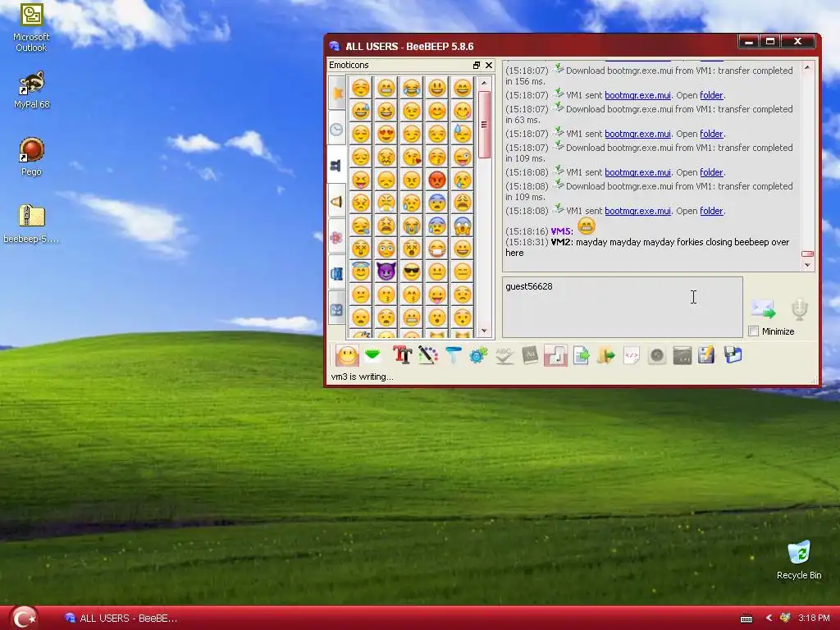The height and width of the screenshot is (630, 840).
Task: Select the beebeep zip archive desktop icon
Action: tap(32, 224)
